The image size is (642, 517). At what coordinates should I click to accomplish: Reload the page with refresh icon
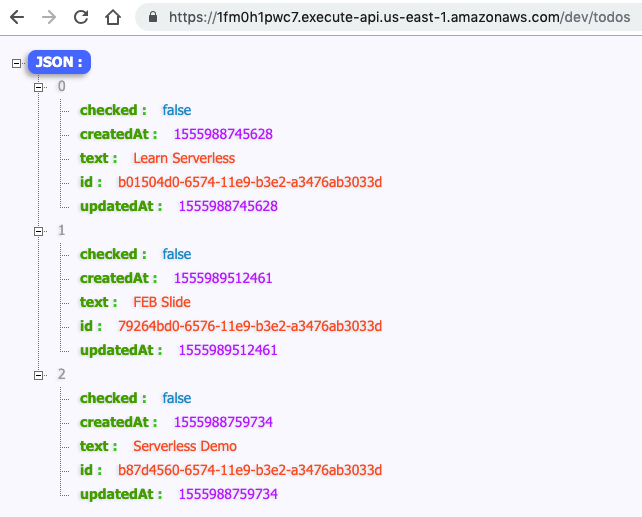(81, 17)
